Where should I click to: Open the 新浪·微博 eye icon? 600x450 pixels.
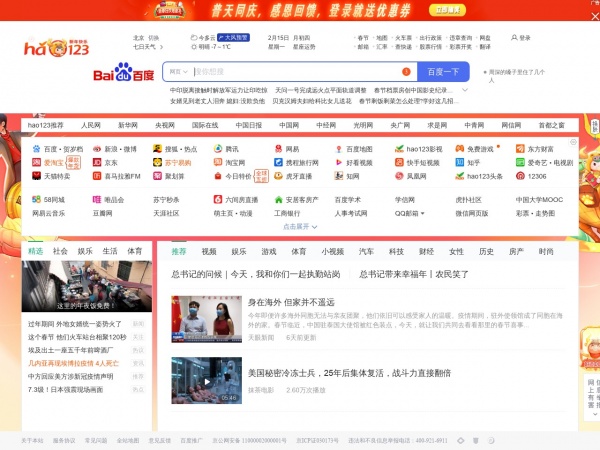click(x=97, y=149)
